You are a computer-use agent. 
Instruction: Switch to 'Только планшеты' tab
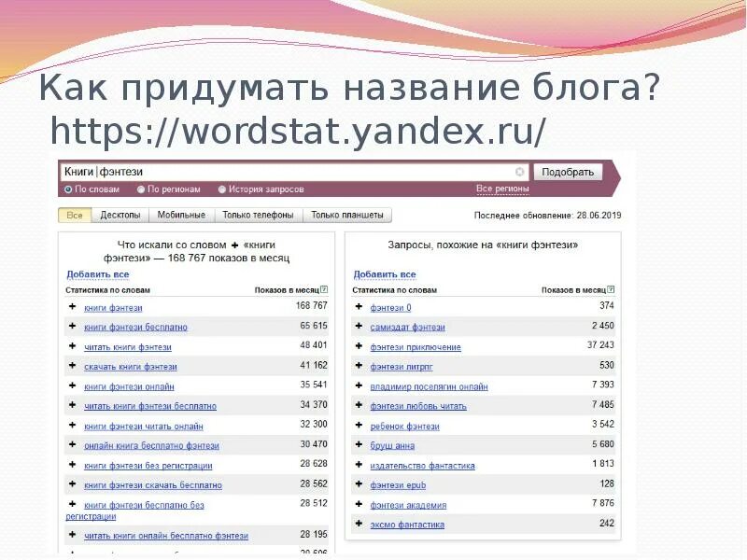347,216
